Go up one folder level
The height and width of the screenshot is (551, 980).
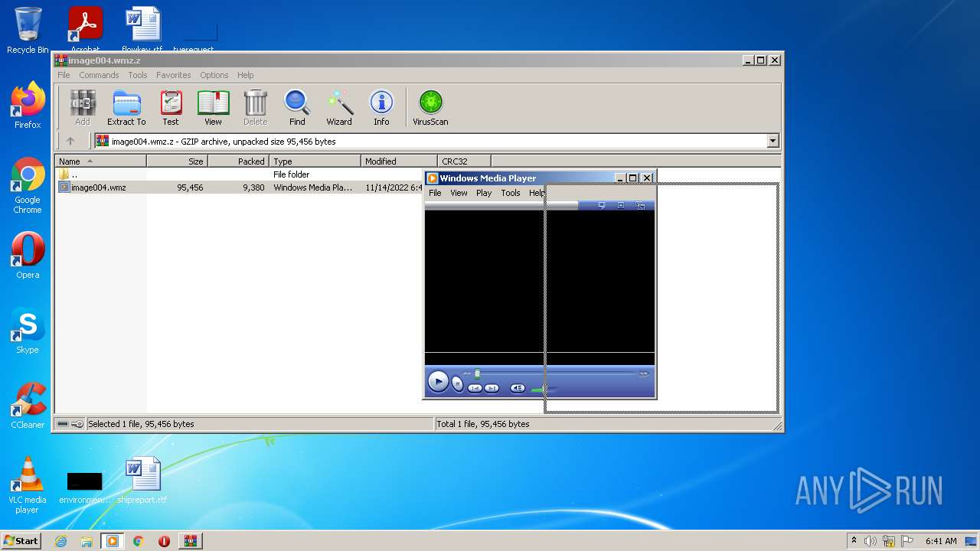[x=70, y=141]
